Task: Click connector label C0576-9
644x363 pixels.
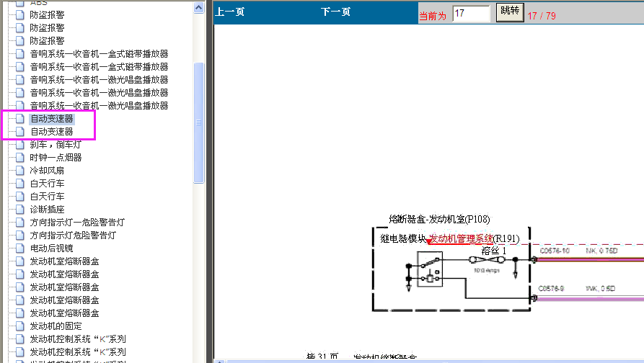Action: pyautogui.click(x=552, y=288)
